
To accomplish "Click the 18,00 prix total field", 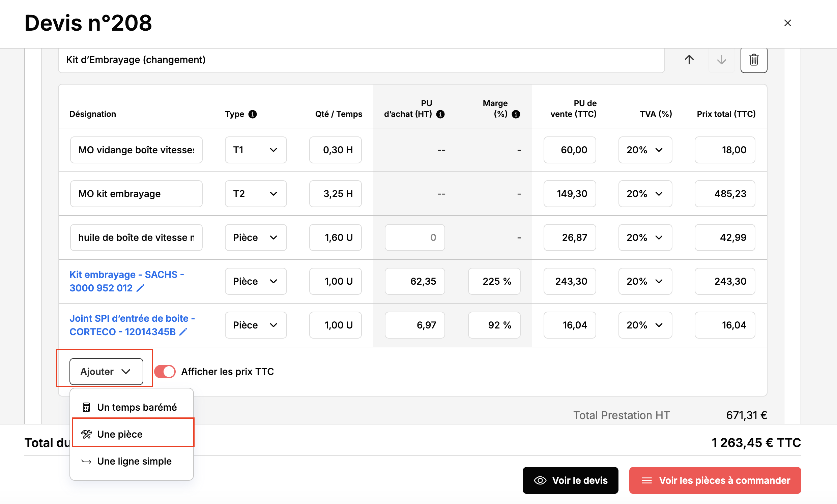I will point(725,150).
